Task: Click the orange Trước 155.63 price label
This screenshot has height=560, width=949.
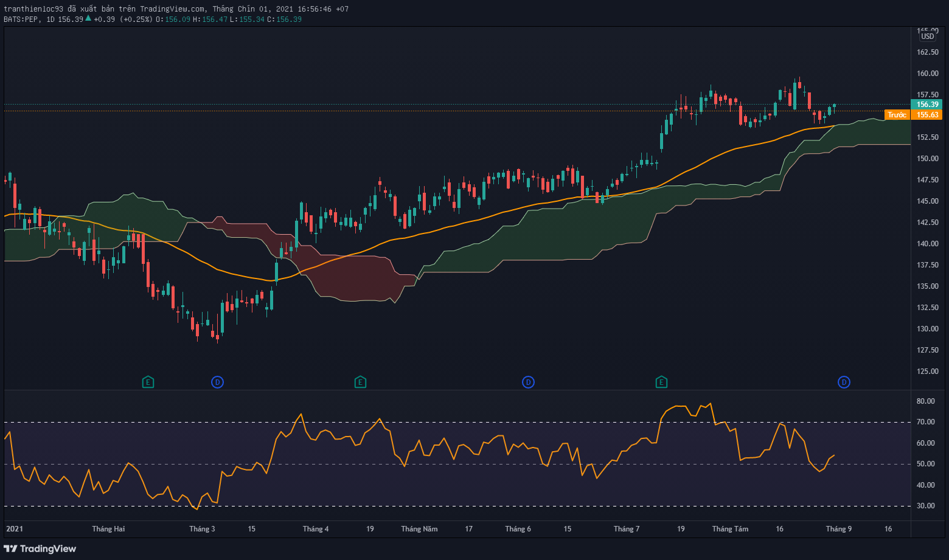Action: [x=913, y=115]
